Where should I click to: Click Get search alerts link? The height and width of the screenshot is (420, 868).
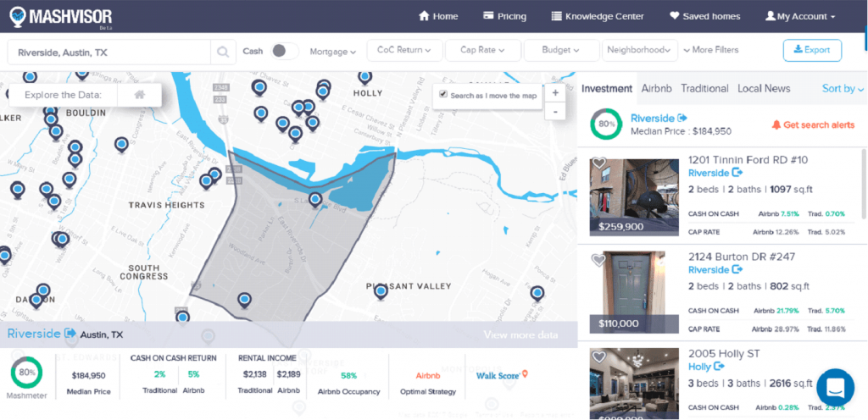pos(813,124)
